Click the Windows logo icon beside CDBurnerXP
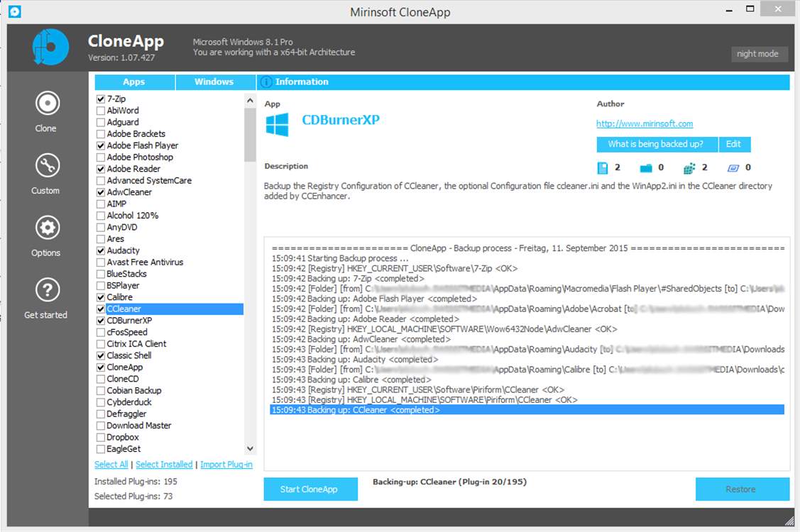 (x=277, y=124)
